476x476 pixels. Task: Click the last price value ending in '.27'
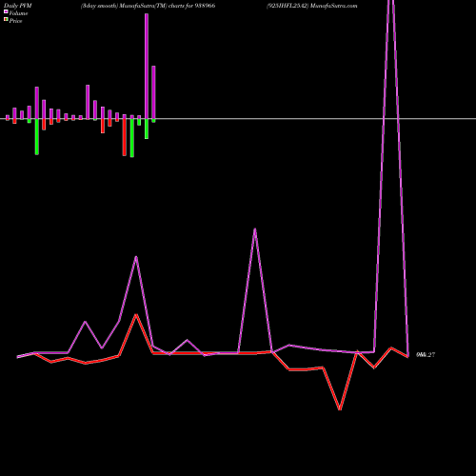[426, 355]
